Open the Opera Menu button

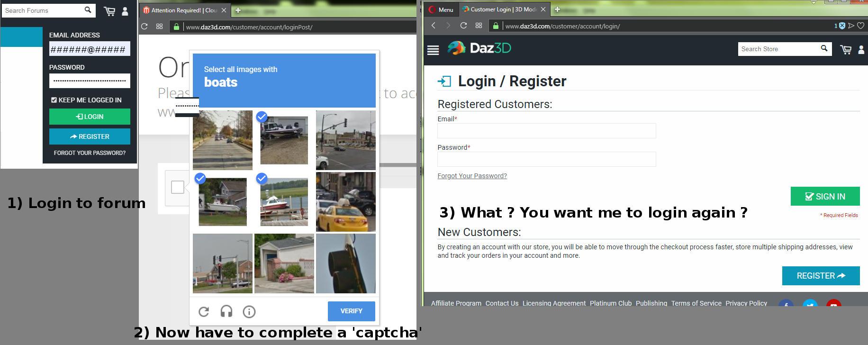pyautogui.click(x=441, y=9)
